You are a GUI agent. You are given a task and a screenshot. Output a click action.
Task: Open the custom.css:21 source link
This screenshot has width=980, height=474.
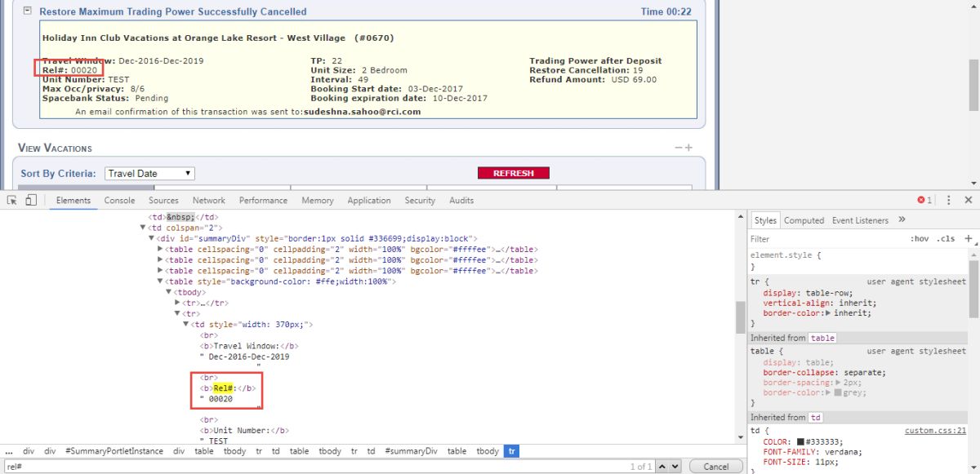(x=935, y=430)
